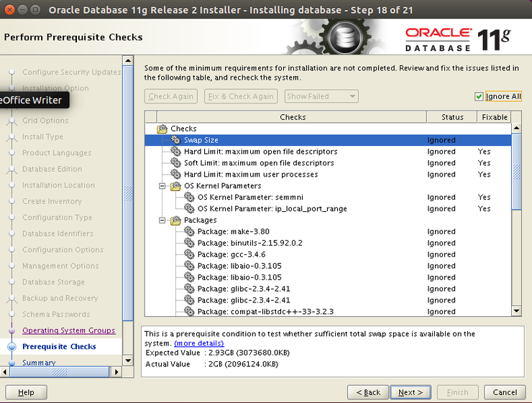532x403 pixels.
Task: Click the checks table vertical scrollbar thumb
Action: point(516,172)
